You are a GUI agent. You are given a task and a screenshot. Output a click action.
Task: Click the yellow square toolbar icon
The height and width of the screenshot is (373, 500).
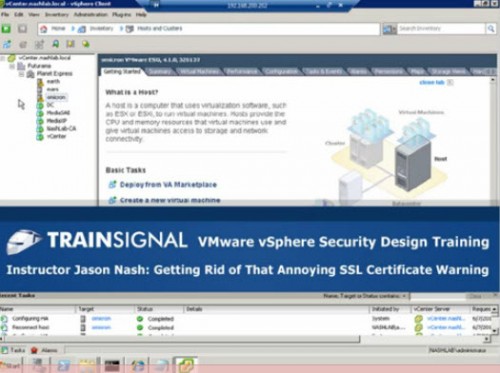point(70,44)
